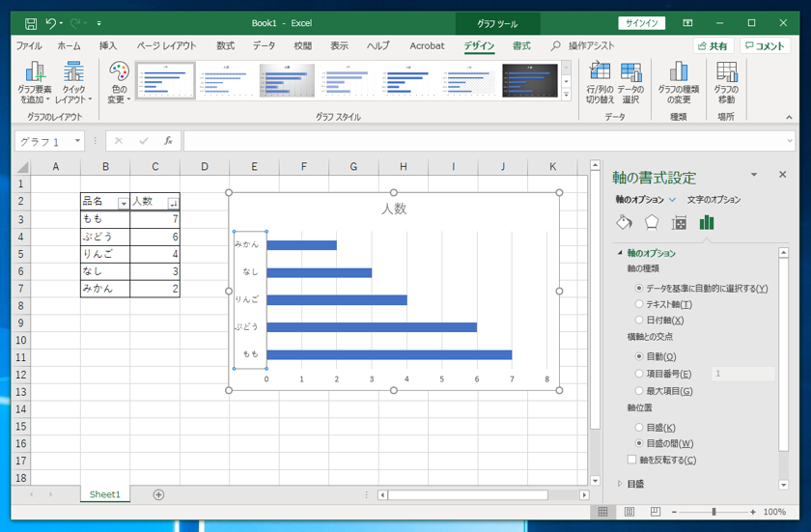Expand the 目盛 section
Screen dimensions: 811x532
[x=620, y=484]
